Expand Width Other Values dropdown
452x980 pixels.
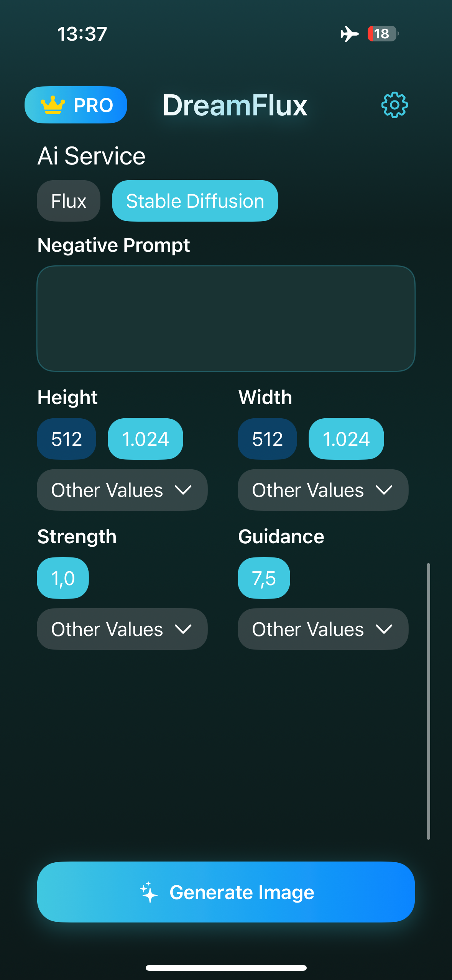point(323,490)
